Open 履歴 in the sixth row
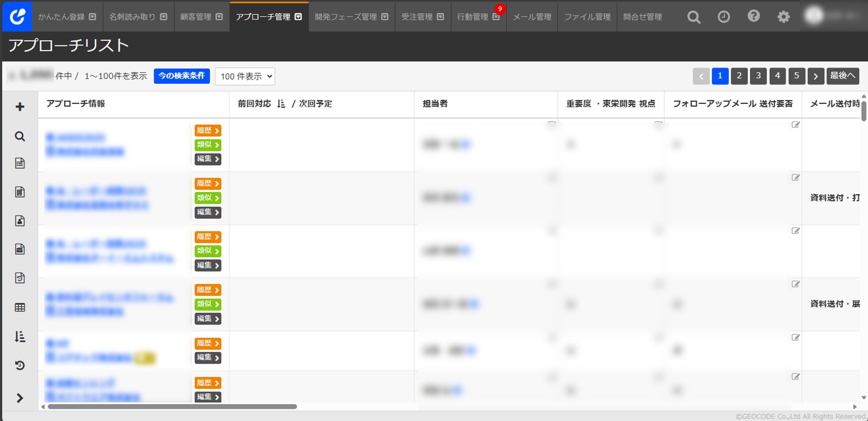Viewport: 868px width, 421px height. tap(208, 383)
